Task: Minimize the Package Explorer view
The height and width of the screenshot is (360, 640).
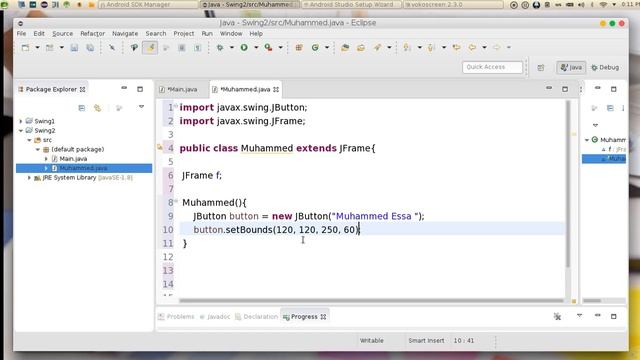Action: pos(124,88)
